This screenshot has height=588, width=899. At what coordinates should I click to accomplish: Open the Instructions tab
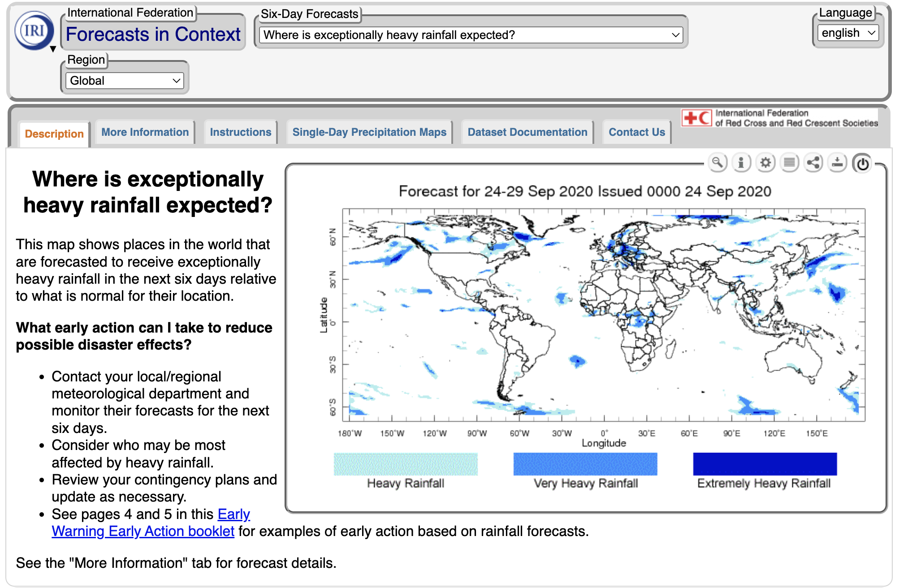(x=241, y=132)
